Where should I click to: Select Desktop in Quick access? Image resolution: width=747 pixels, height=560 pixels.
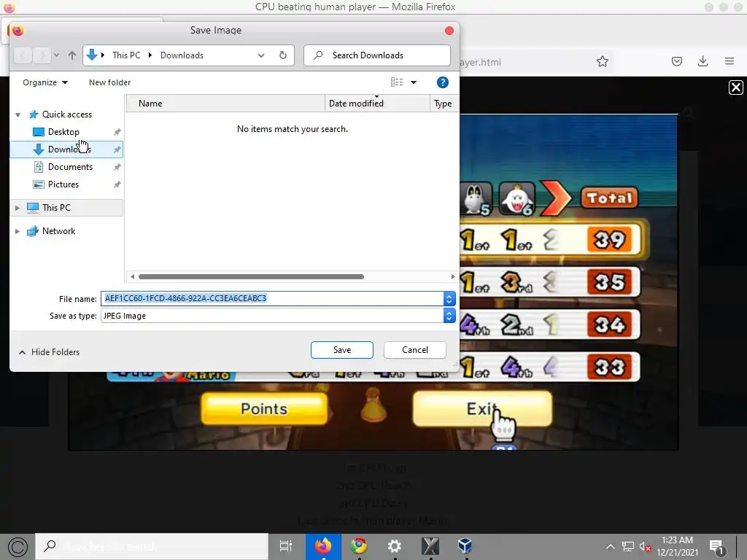tap(63, 132)
